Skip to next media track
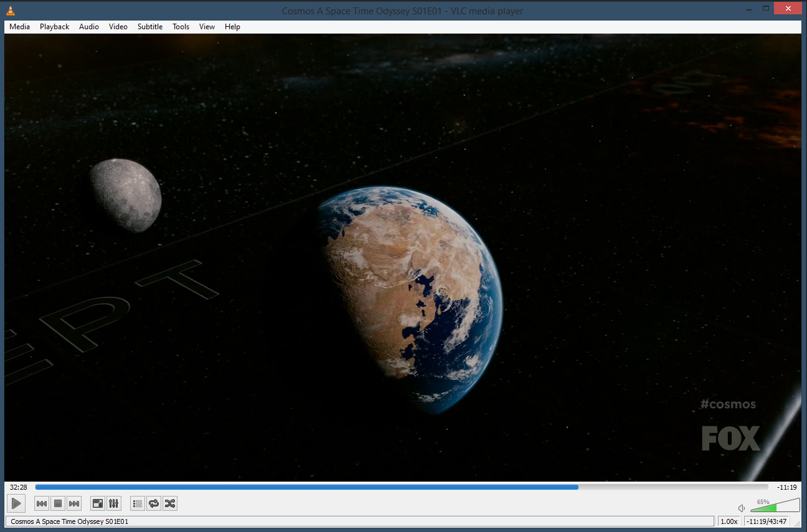The width and height of the screenshot is (807, 532). [74, 503]
